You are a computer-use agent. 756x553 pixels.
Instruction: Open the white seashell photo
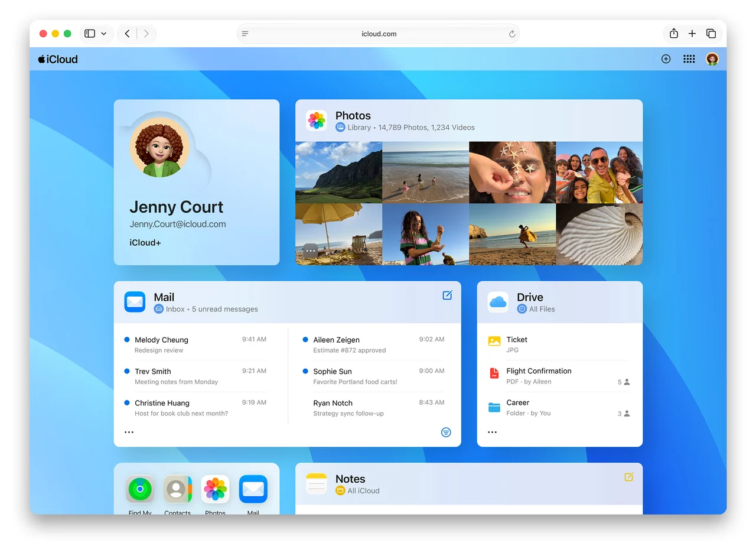click(599, 235)
